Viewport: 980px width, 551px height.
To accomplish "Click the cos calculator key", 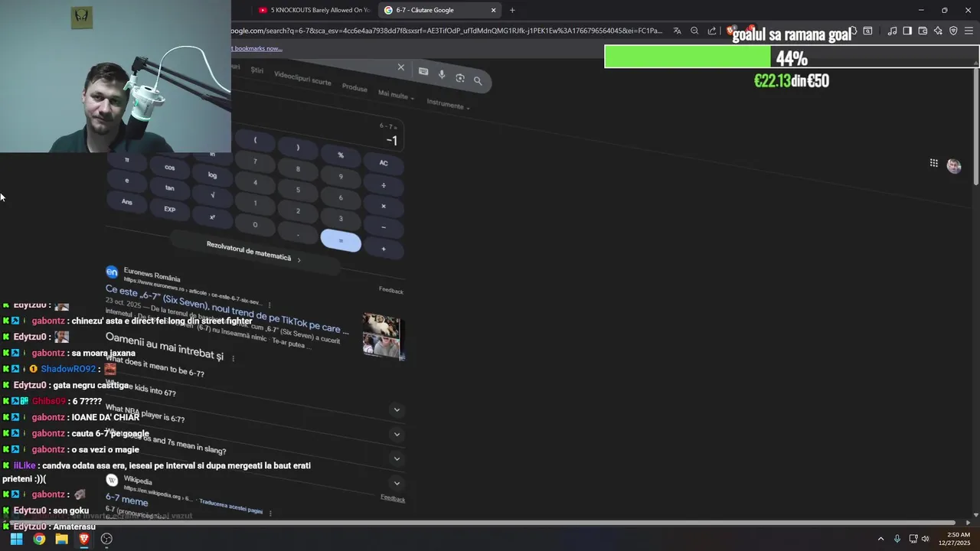I will 170,168.
